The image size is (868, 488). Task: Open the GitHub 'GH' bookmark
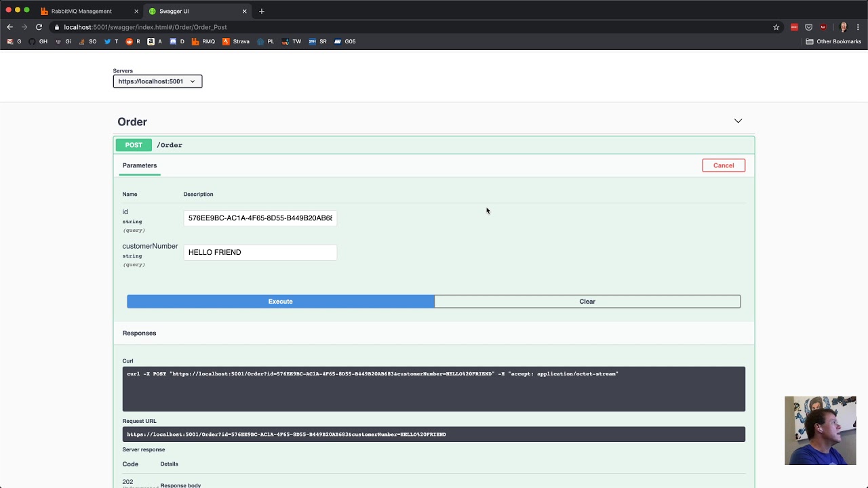pyautogui.click(x=38, y=41)
